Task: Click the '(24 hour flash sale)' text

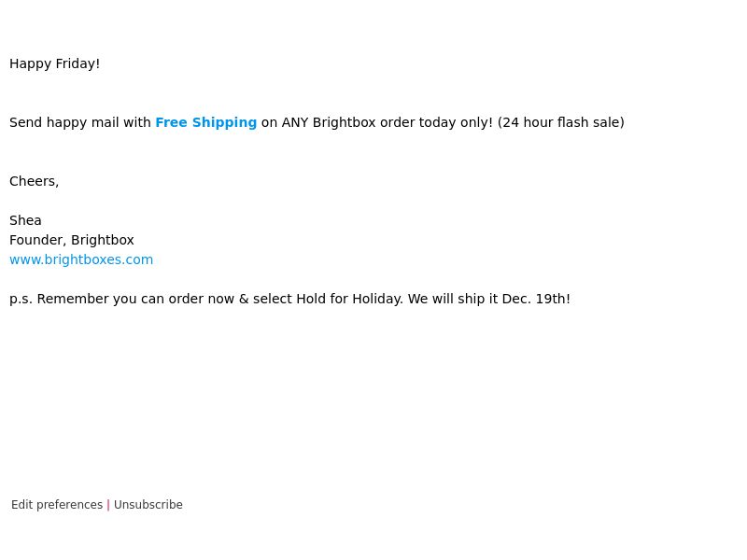Action: click(561, 122)
